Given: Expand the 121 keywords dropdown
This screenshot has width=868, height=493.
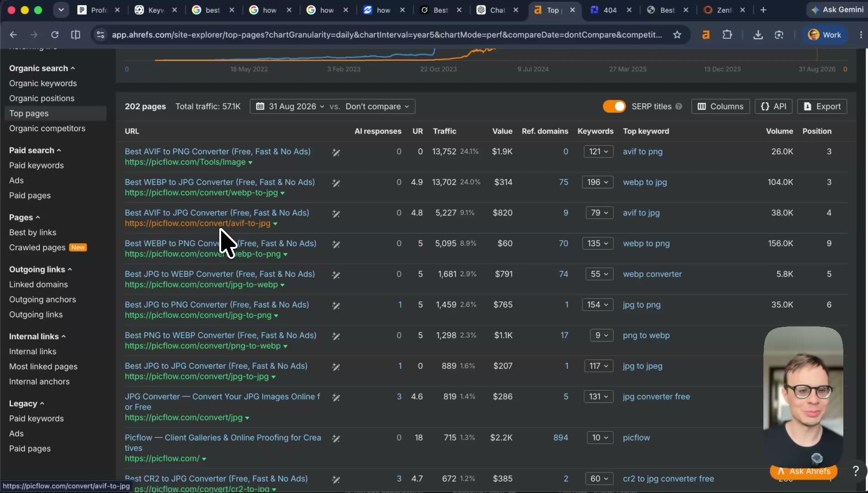Looking at the screenshot, I should click(x=598, y=152).
